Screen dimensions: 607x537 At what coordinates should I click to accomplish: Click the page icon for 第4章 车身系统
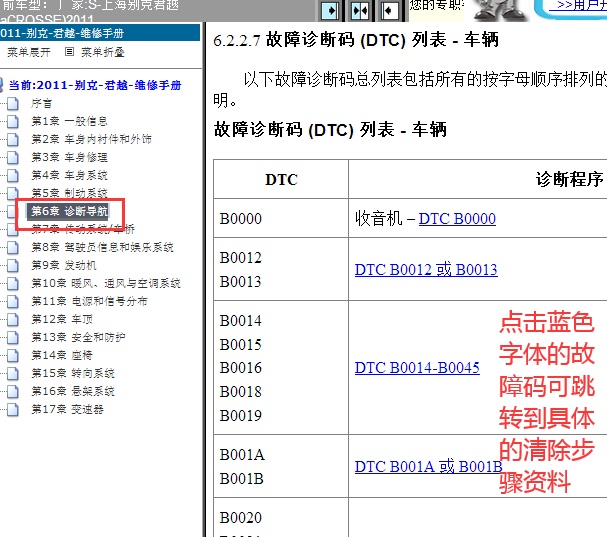point(13,175)
